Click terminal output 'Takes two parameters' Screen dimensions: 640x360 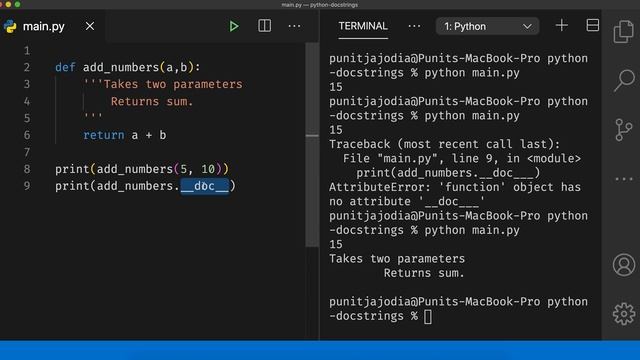click(397, 259)
